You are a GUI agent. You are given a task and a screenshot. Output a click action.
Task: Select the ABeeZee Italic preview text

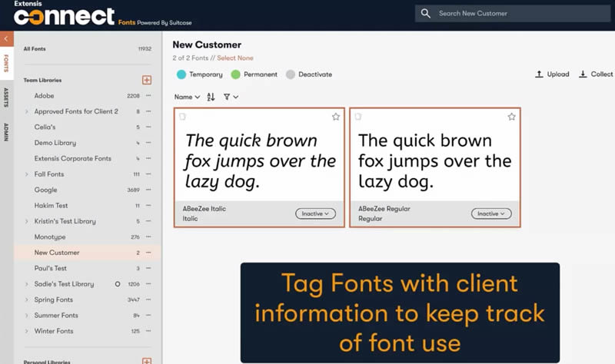tap(260, 161)
